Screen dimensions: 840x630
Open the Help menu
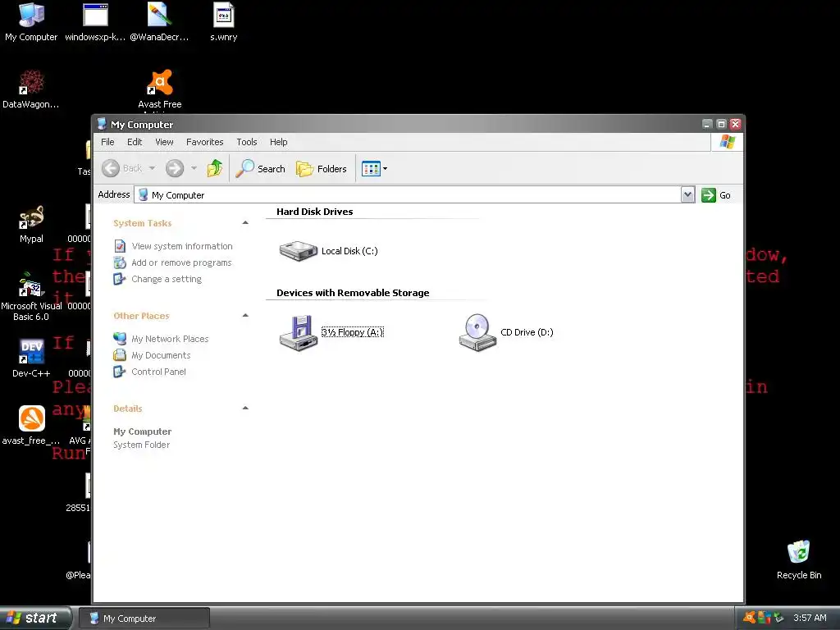coord(279,142)
